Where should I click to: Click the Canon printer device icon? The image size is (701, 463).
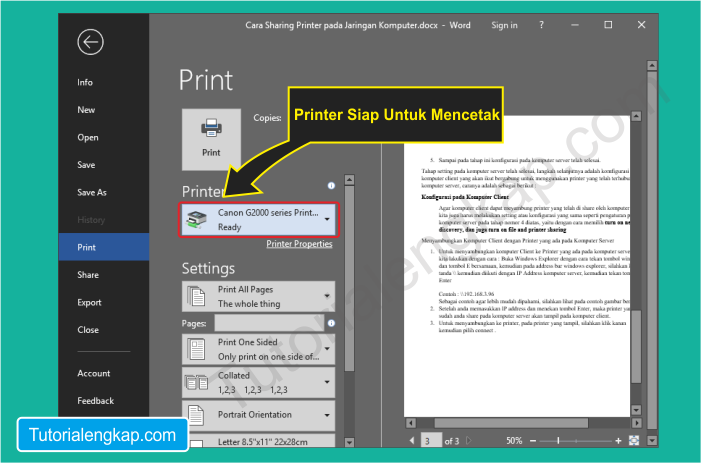tap(197, 219)
